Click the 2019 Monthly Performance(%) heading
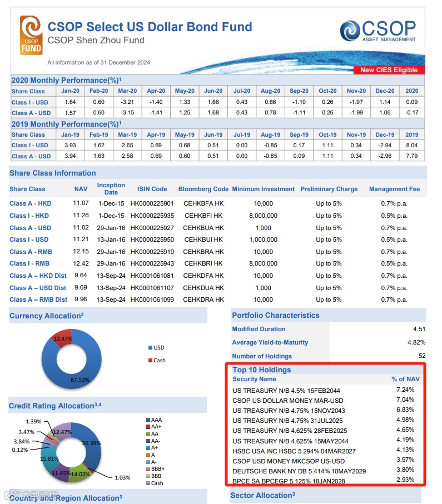This screenshot has width=442, height=504. click(x=66, y=124)
